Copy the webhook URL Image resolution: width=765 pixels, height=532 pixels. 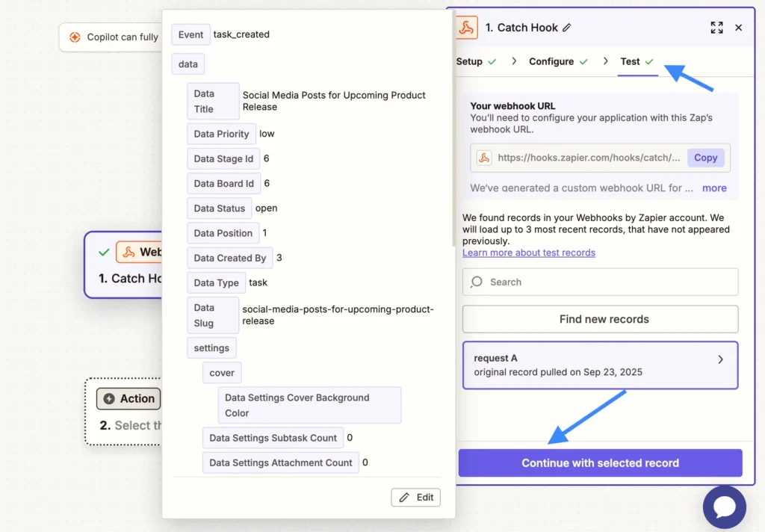pos(705,158)
